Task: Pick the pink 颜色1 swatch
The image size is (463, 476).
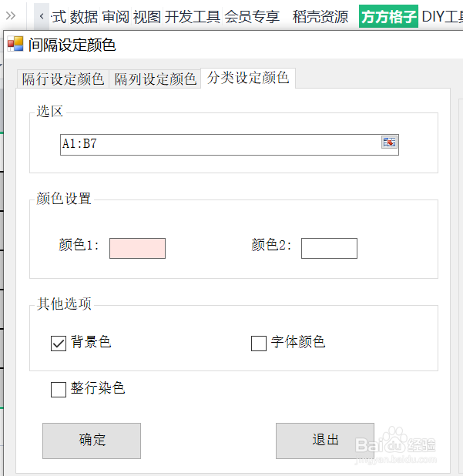Action: pyautogui.click(x=138, y=248)
